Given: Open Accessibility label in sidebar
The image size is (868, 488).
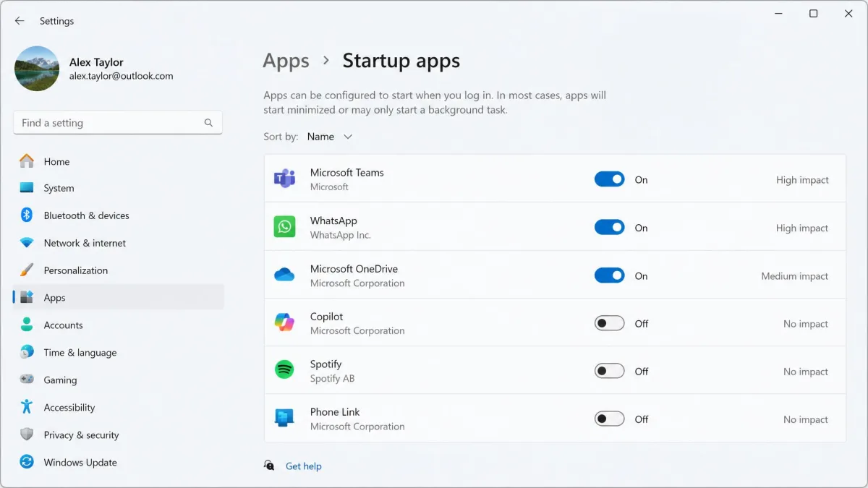Looking at the screenshot, I should click(69, 408).
